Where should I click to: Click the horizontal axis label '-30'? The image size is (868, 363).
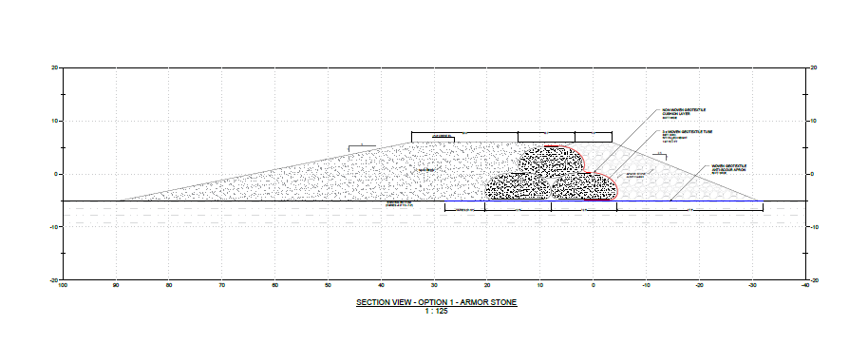752,285
